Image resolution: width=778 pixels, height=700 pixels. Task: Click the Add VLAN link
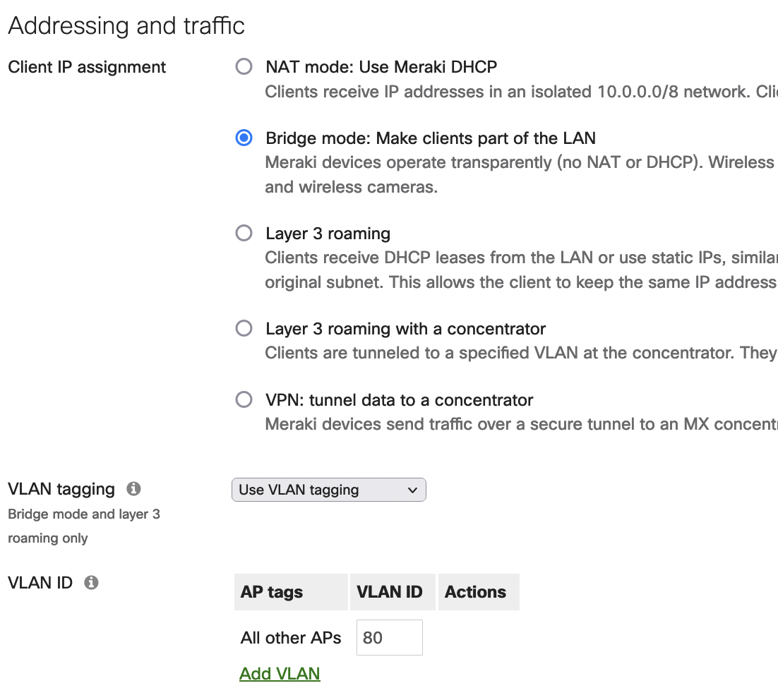click(280, 672)
